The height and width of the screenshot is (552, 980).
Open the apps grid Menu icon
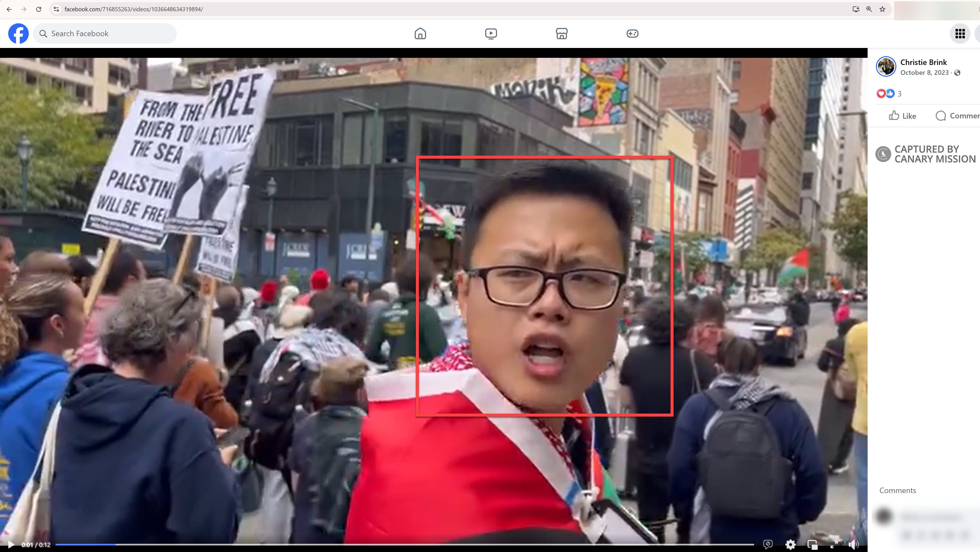[960, 33]
